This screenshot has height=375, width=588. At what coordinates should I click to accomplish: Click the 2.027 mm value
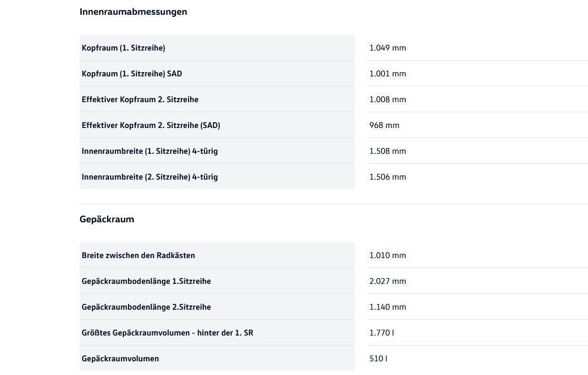coord(387,281)
